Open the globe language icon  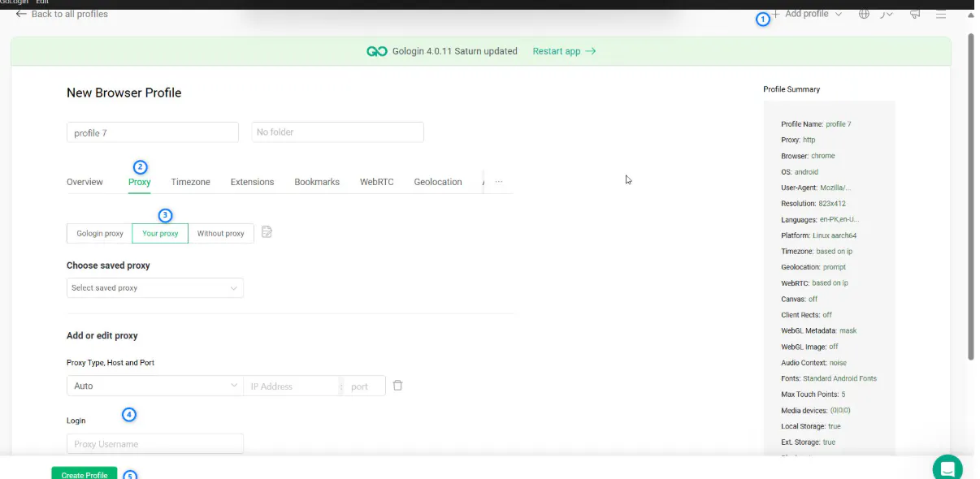864,14
